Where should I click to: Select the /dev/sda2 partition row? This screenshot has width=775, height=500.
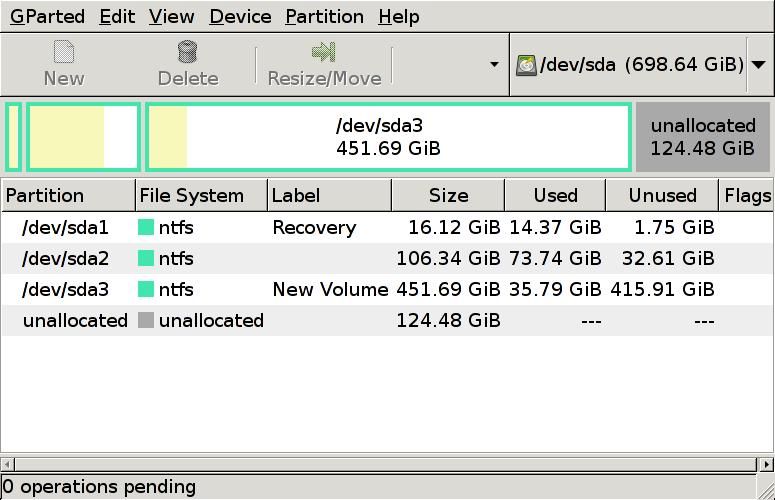330,259
